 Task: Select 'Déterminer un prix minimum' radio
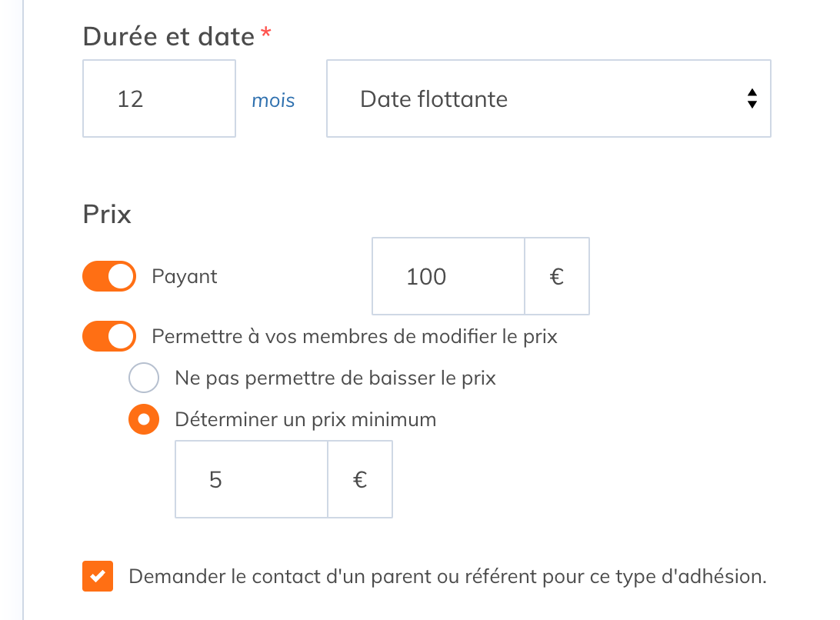tap(144, 419)
